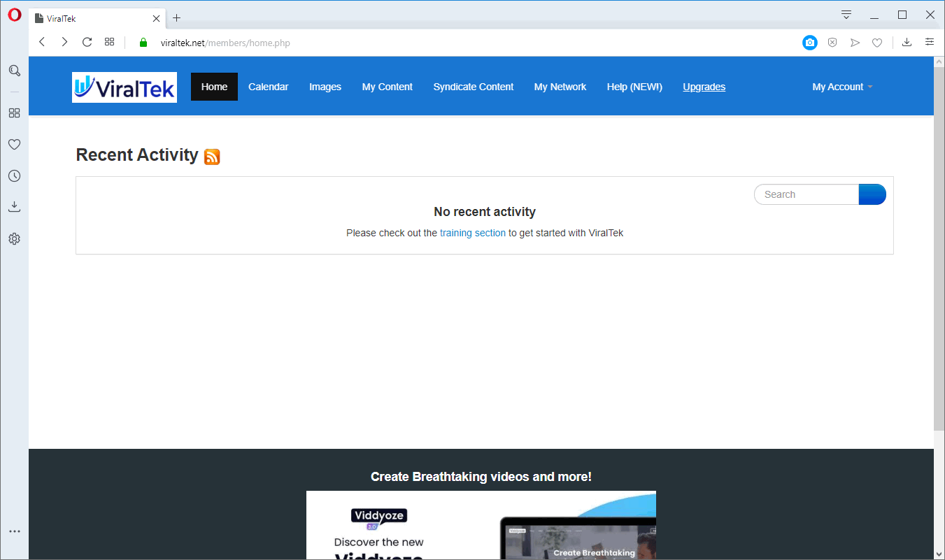Open Syndicate Content page
945x560 pixels.
tap(474, 87)
